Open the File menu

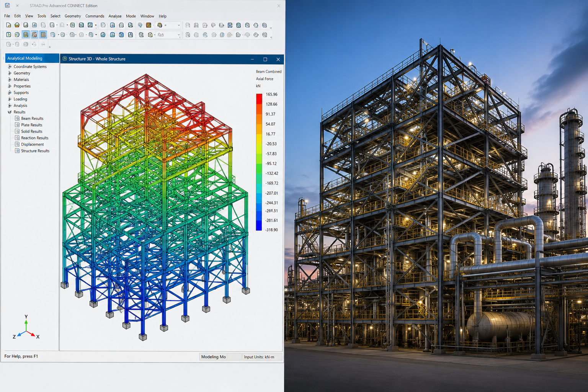(x=7, y=16)
